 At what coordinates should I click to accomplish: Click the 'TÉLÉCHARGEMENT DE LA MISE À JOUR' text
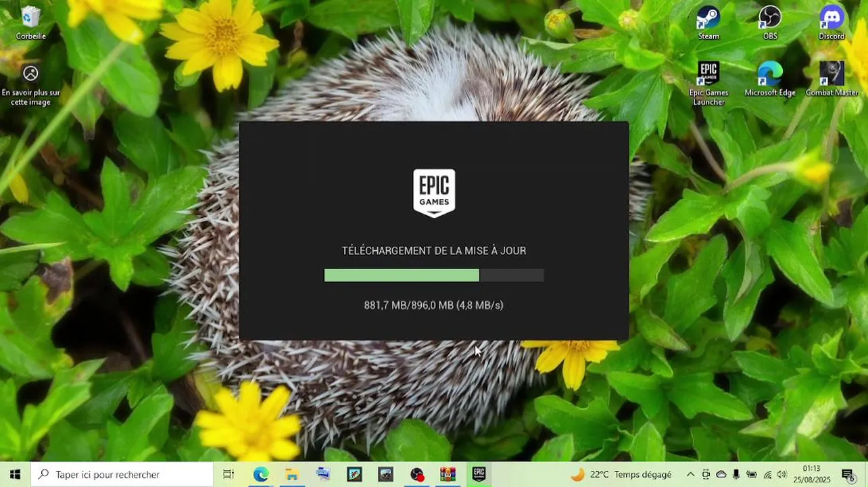(x=434, y=251)
